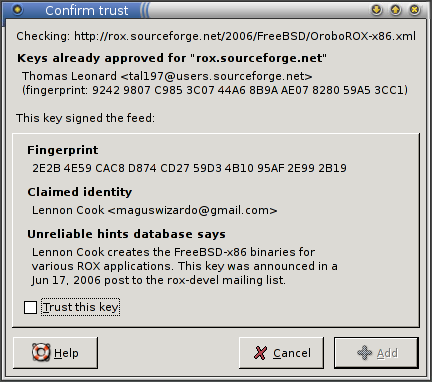432x382 pixels.
Task: Click the greyed-out Add button
Action: [376, 353]
